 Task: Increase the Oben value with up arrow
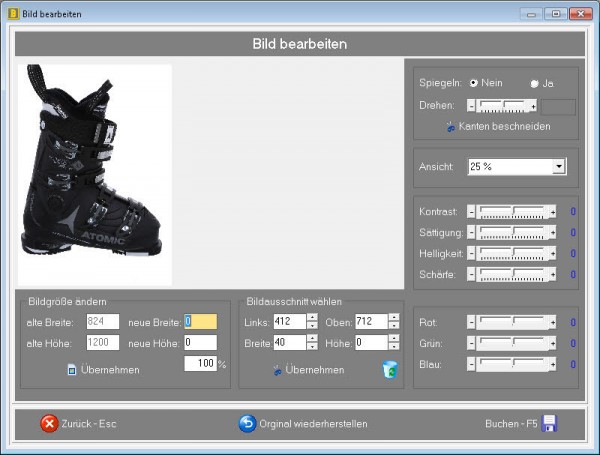click(x=394, y=317)
